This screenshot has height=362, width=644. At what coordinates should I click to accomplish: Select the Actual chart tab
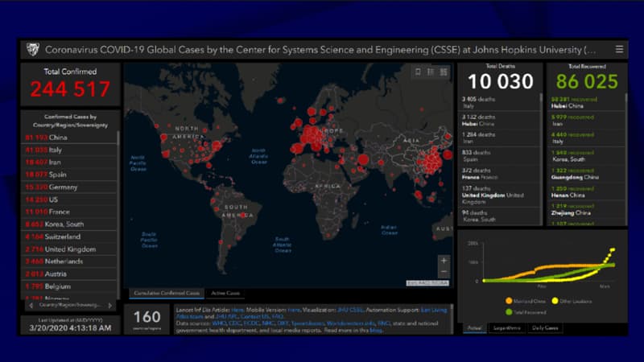[x=474, y=328]
